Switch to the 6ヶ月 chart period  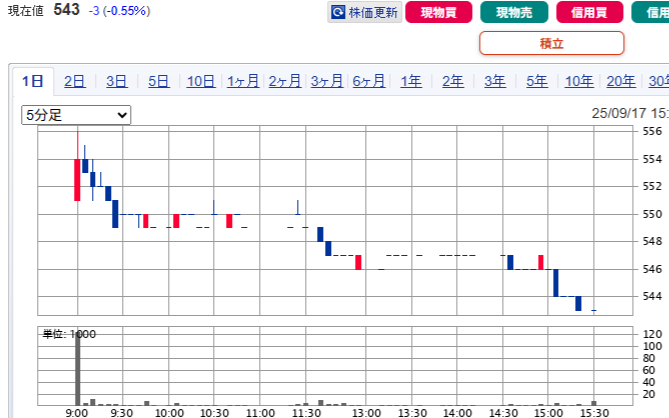pyautogui.click(x=369, y=81)
